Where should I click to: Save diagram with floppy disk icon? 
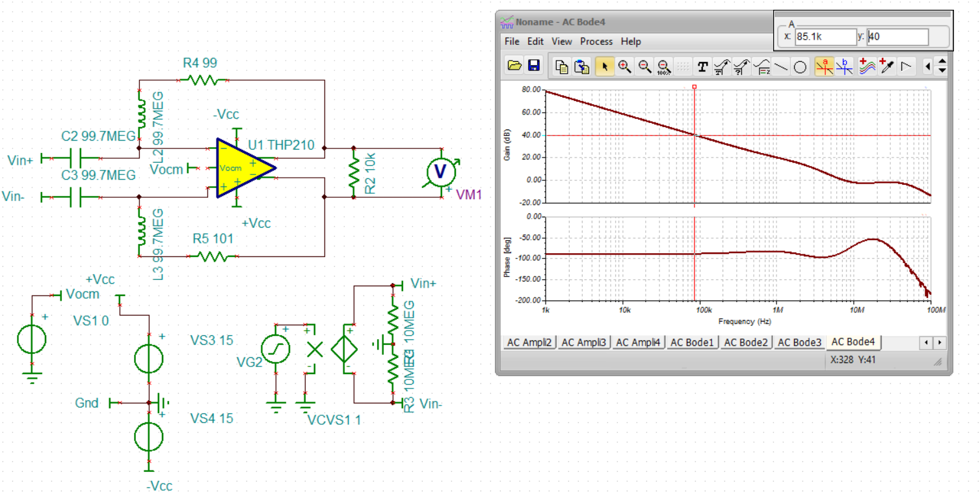(534, 66)
